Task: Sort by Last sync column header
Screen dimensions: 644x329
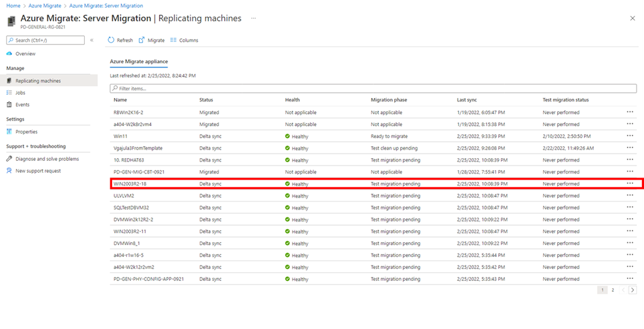Action: pos(467,99)
